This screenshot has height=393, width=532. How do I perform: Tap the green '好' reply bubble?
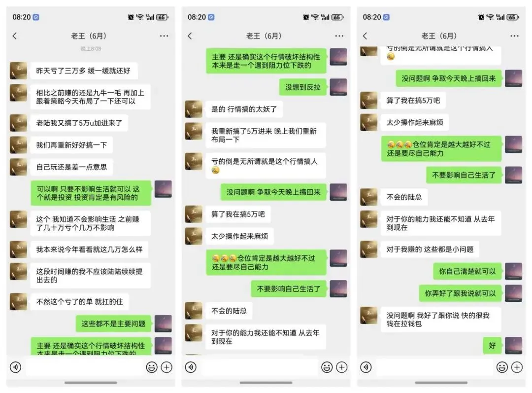(492, 346)
